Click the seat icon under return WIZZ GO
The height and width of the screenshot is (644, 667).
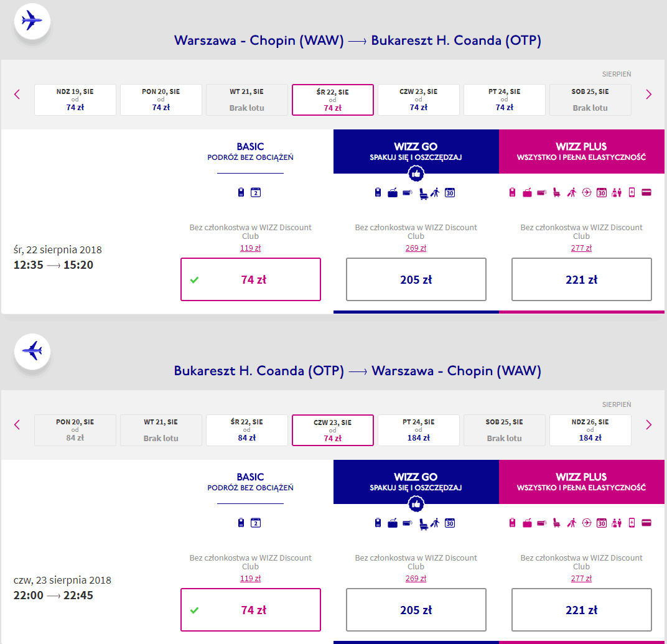tap(423, 525)
